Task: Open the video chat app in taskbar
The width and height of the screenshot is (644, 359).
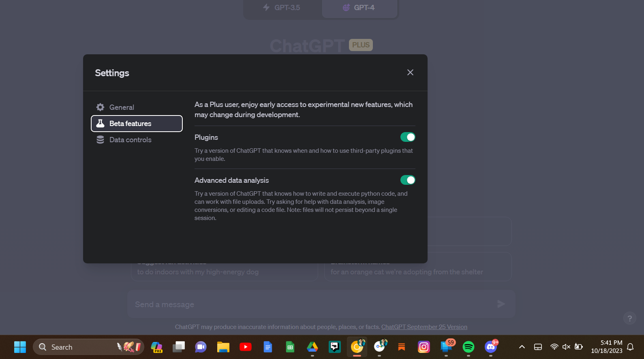Action: 201,347
